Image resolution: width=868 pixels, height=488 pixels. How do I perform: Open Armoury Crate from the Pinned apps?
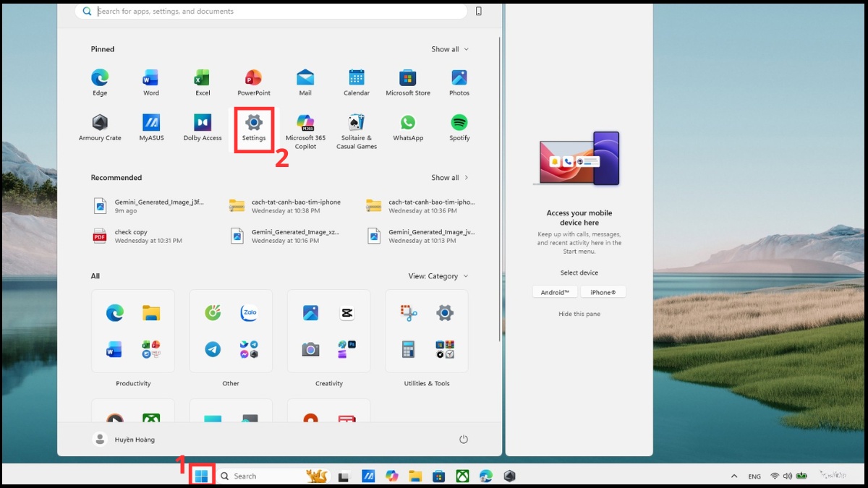[x=100, y=127]
